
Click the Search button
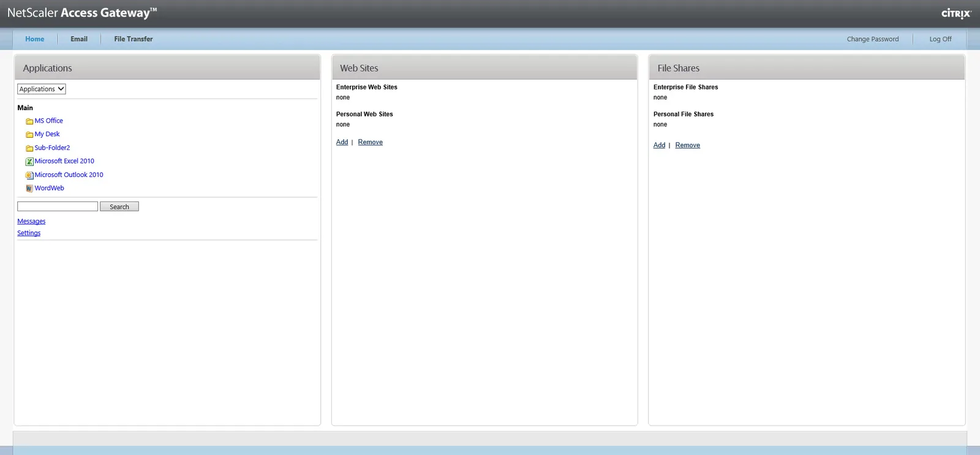click(119, 206)
